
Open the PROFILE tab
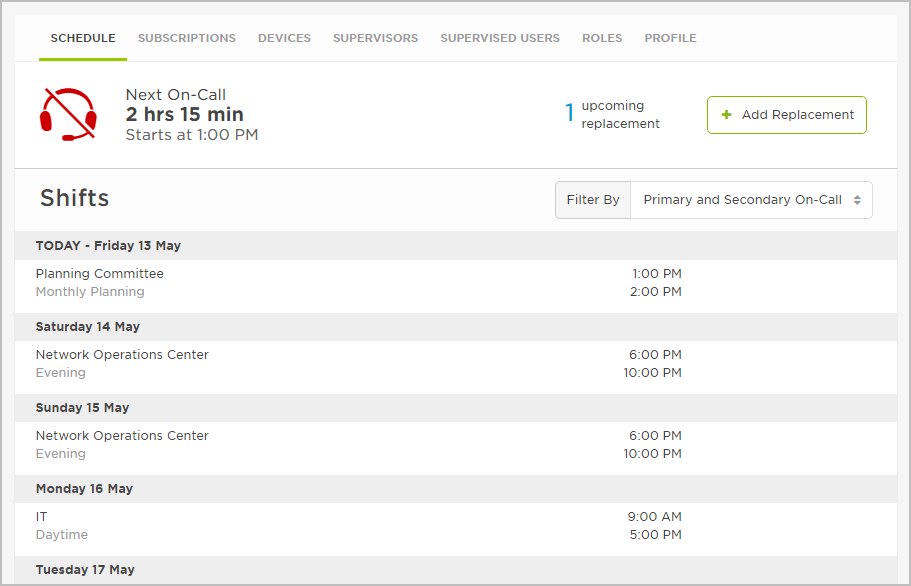tap(670, 38)
